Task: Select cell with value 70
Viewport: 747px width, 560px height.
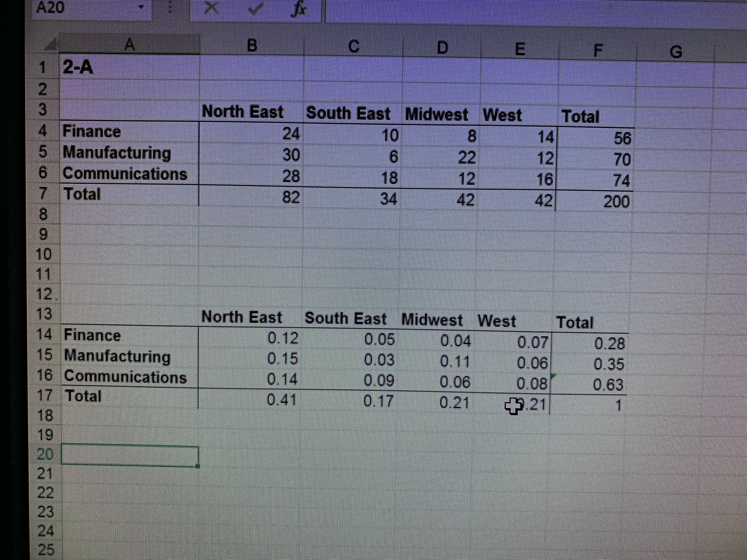Action: point(596,160)
